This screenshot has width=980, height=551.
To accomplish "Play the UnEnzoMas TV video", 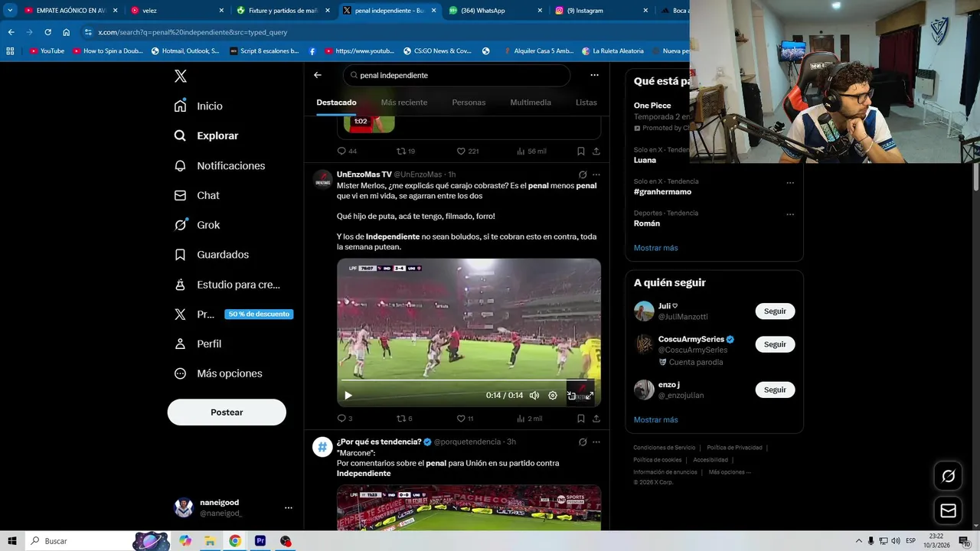I will [348, 396].
